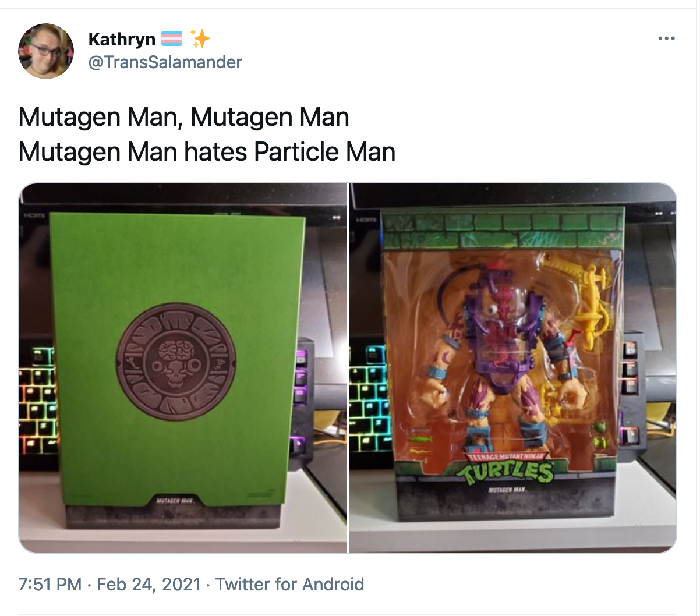Click the RGB keyboard in left photo
The width and height of the screenshot is (700, 616).
coord(39,401)
